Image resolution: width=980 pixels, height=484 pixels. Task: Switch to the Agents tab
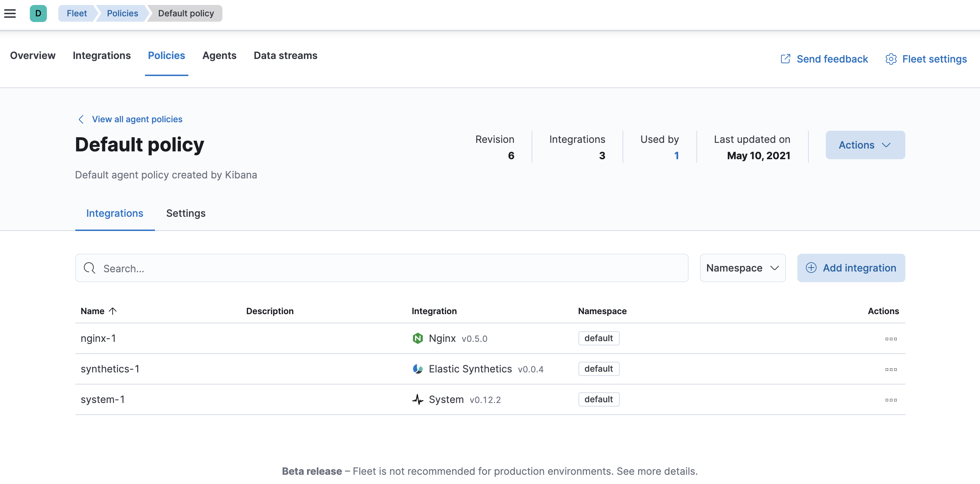click(220, 55)
